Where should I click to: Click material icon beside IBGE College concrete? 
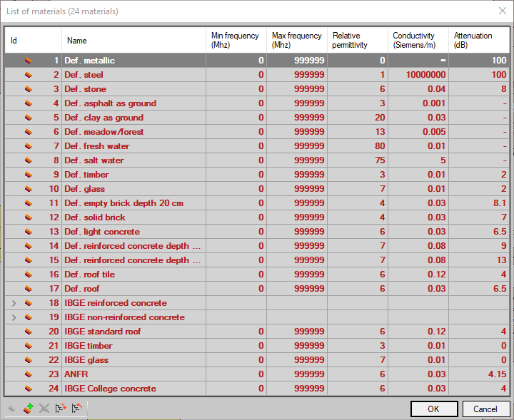tap(29, 389)
